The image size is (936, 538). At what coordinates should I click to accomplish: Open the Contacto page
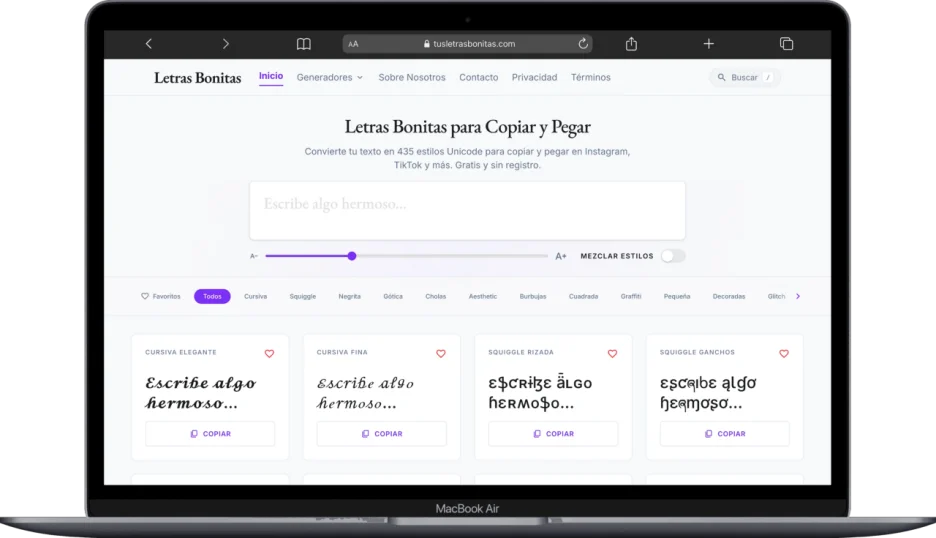(479, 78)
